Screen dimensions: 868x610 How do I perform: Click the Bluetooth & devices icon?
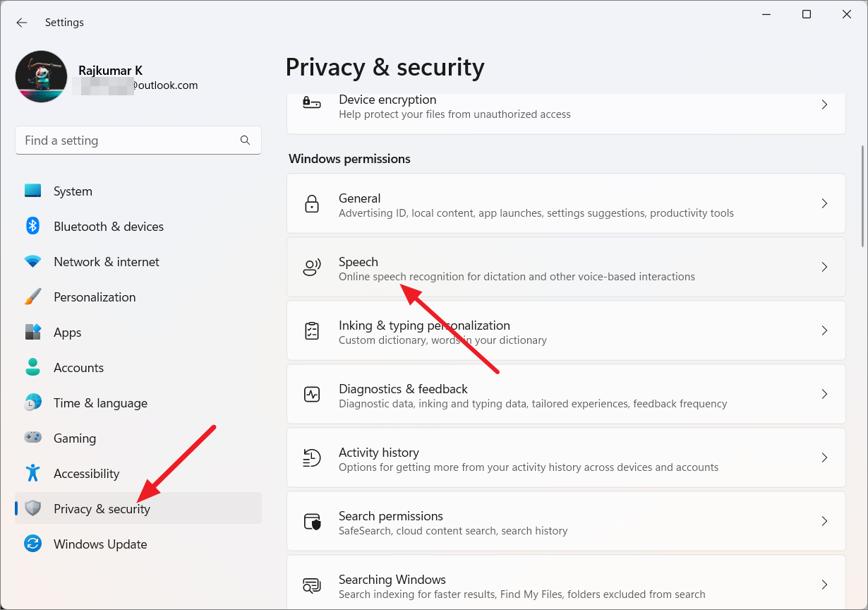(32, 226)
